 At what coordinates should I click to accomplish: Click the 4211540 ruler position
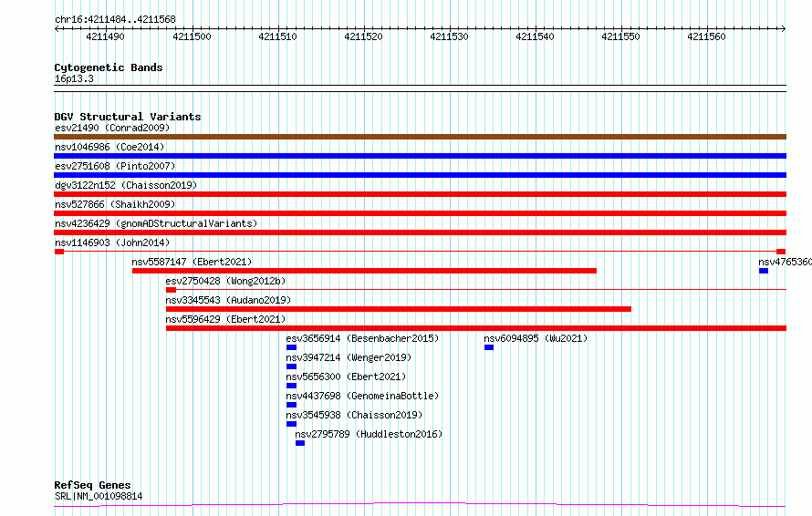click(535, 36)
